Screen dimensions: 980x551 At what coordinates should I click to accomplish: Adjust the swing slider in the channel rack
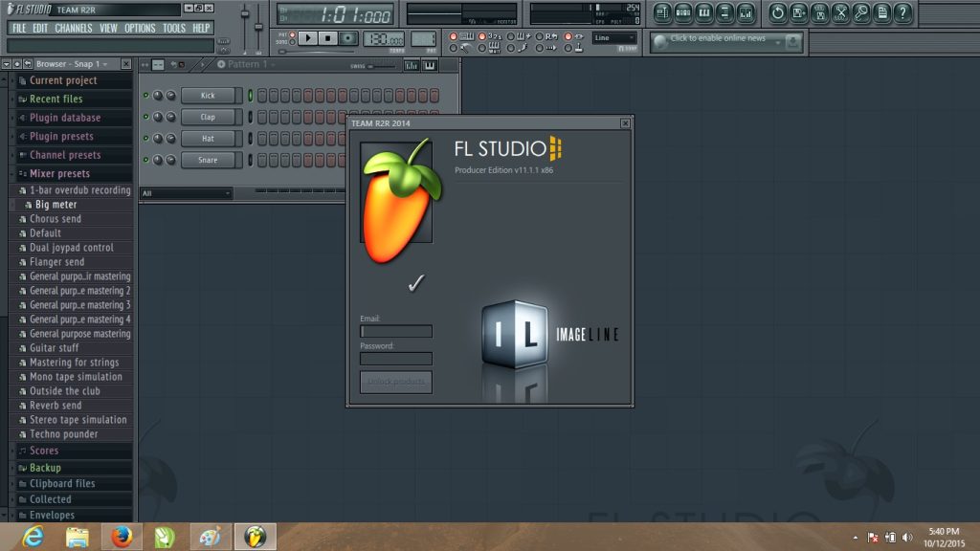coord(370,66)
